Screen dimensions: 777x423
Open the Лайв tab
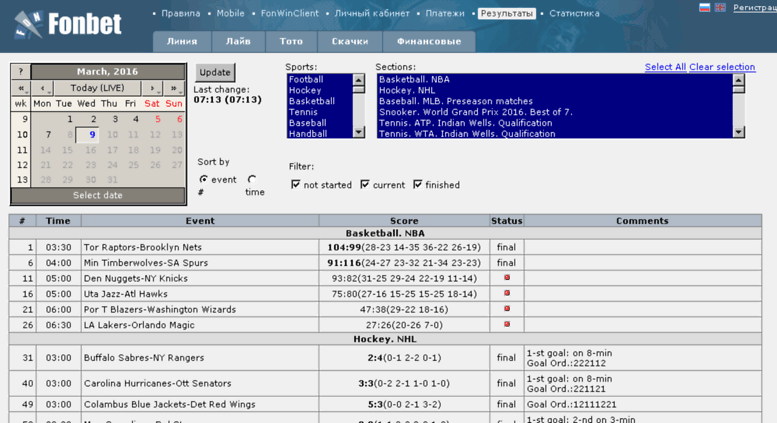(238, 42)
